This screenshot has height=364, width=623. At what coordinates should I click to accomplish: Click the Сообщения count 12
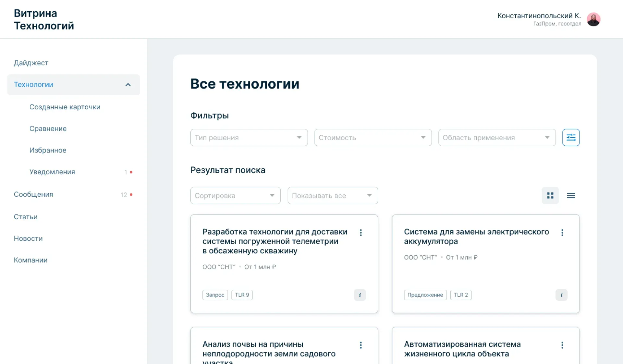pyautogui.click(x=124, y=195)
